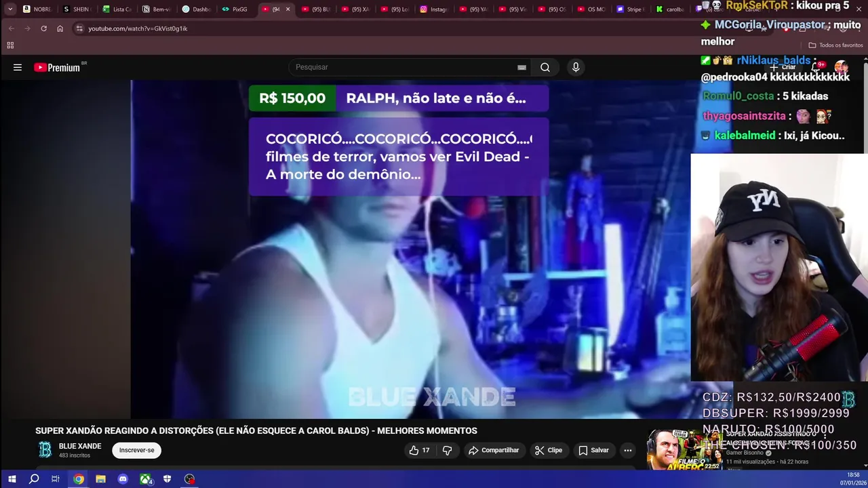Create a clip with Clipe button

pos(549,450)
